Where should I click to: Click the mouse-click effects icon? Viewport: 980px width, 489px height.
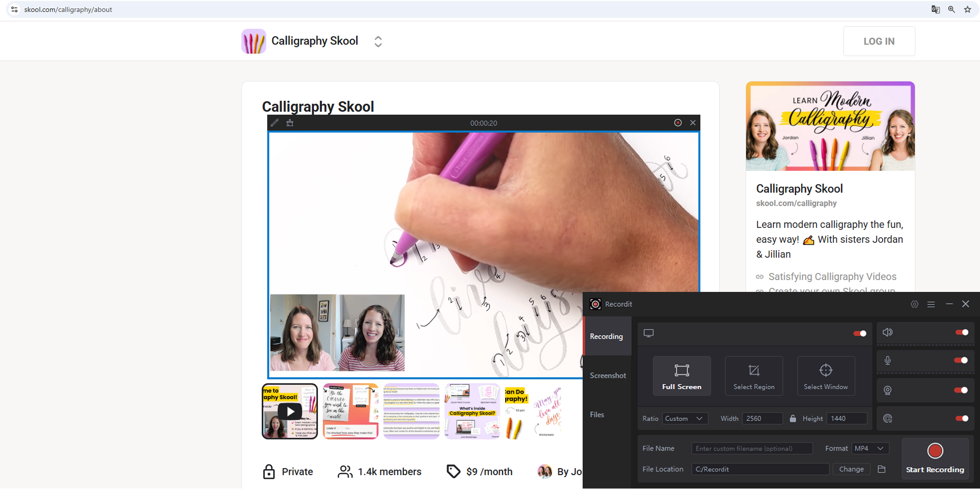click(x=888, y=419)
